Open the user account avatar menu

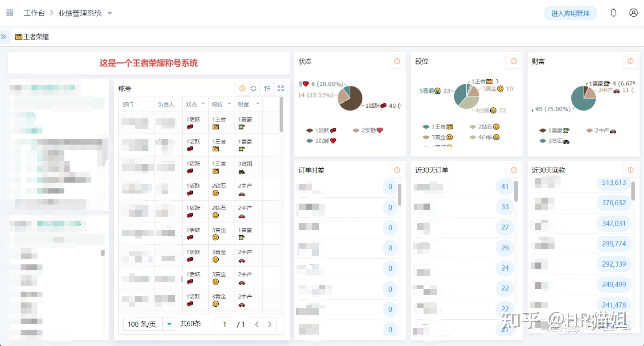tap(634, 13)
